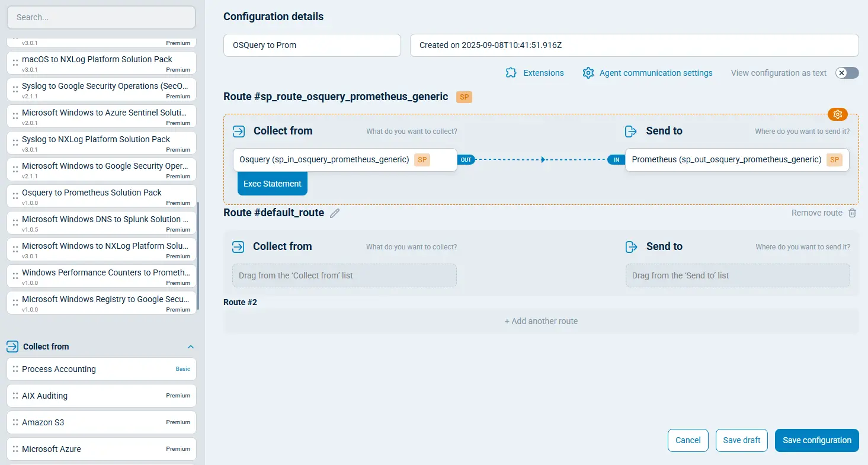The image size is (868, 465).
Task: Click drag handle of Amazon S3 item
Action: coord(15,422)
